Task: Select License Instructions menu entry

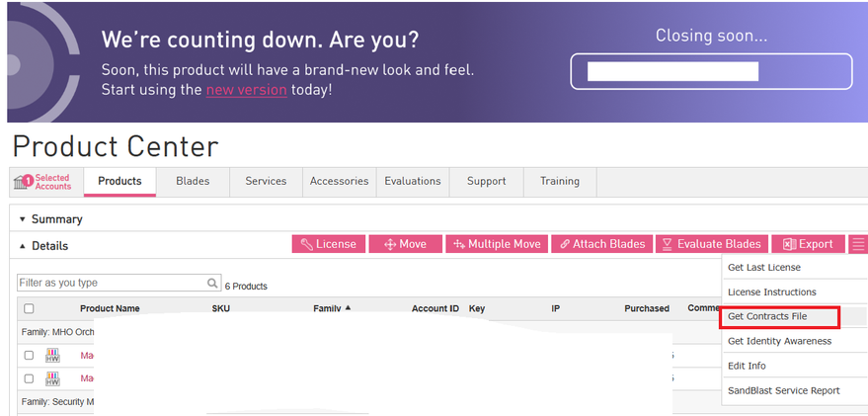Action: tap(795, 291)
